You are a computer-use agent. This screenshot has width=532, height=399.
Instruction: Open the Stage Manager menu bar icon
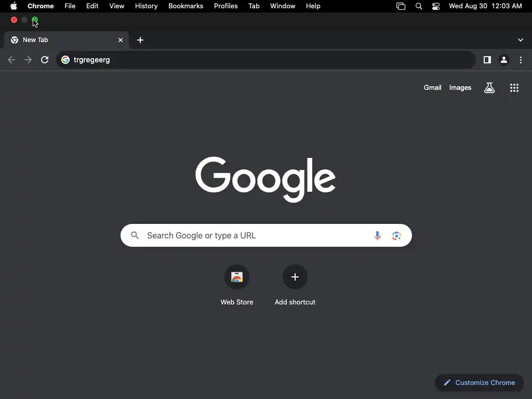pos(401,6)
